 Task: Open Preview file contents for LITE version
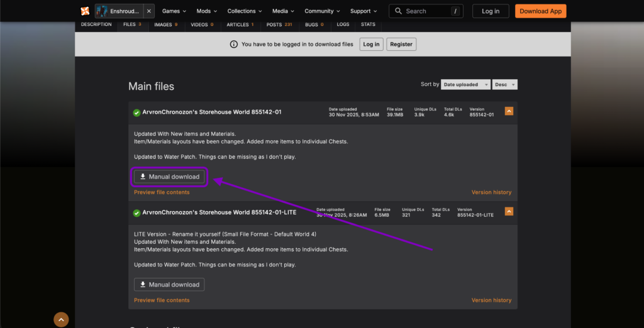click(162, 300)
